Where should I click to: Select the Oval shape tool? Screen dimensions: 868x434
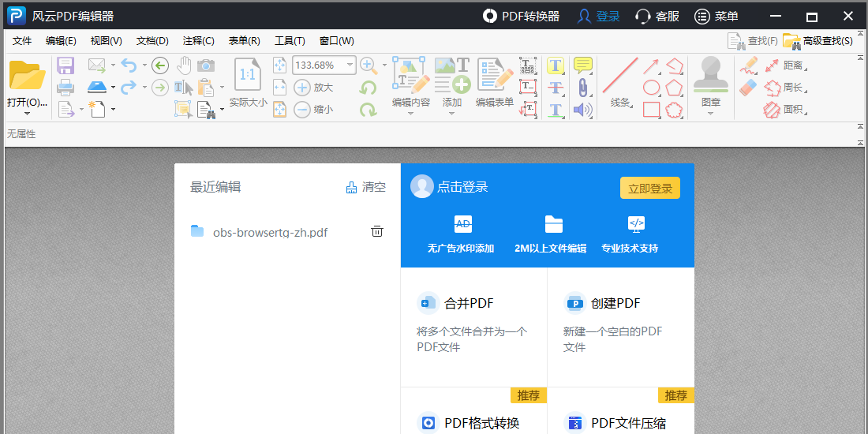pos(651,88)
